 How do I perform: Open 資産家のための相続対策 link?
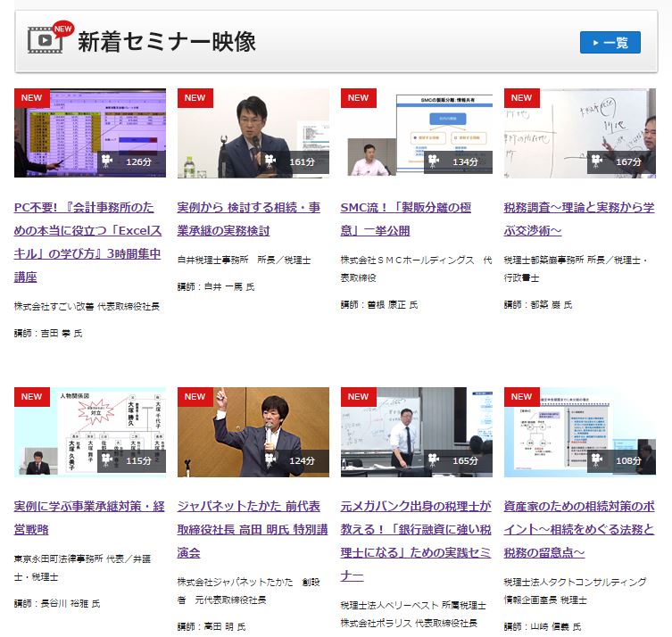pos(578,529)
